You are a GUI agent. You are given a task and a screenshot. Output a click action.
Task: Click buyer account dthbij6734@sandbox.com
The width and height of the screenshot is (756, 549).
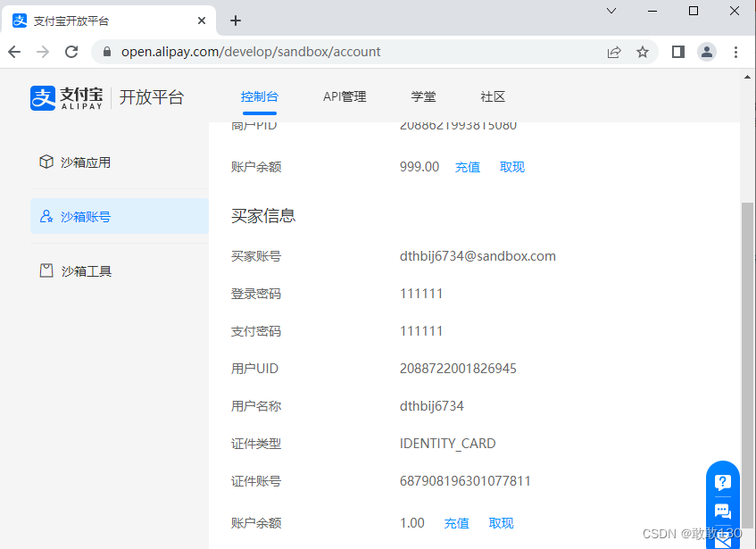point(478,256)
